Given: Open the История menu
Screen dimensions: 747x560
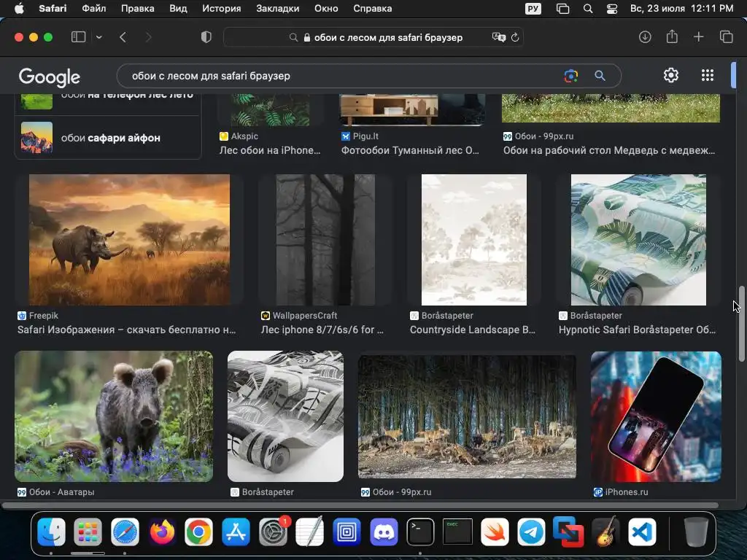Looking at the screenshot, I should 222,9.
